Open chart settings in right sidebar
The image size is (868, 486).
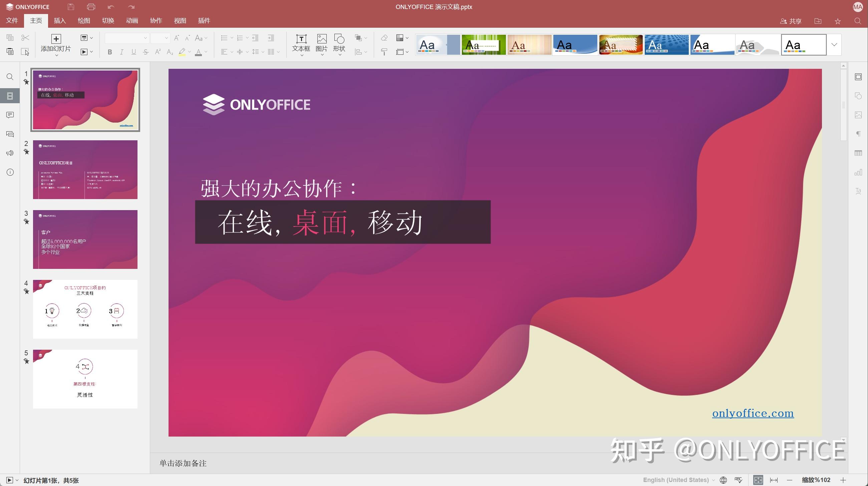858,172
